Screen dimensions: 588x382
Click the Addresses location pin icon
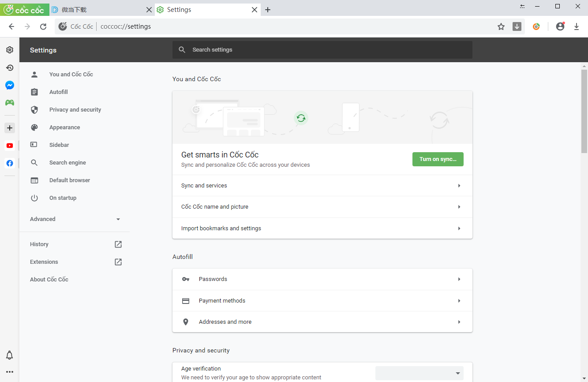point(186,322)
